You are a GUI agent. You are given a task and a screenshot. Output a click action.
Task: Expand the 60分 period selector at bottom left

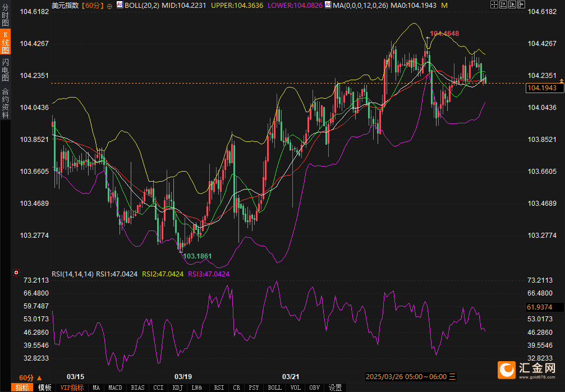coord(30,377)
